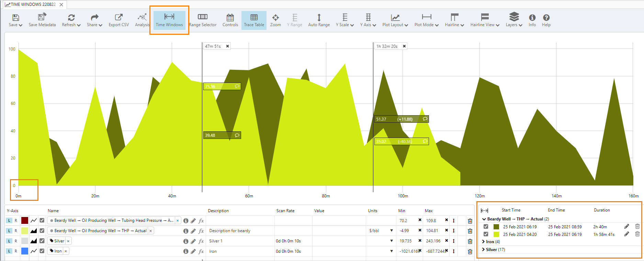Expand the Silver (17) time windows group
The height and width of the screenshot is (261, 644).
click(x=484, y=250)
